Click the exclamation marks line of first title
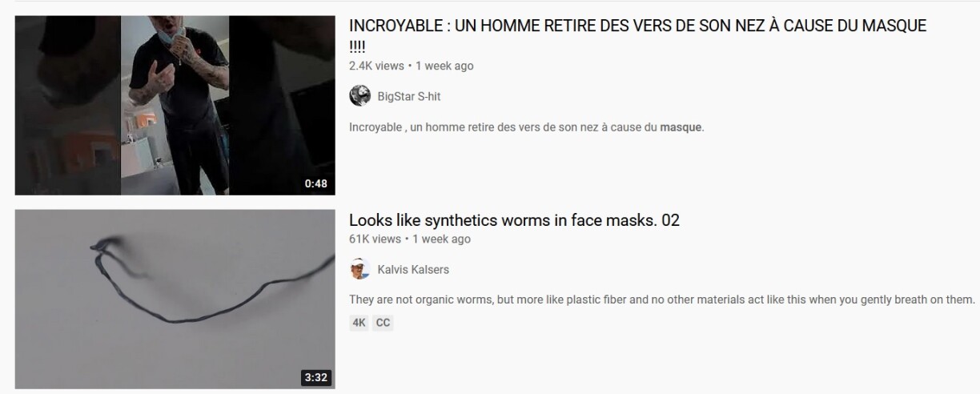The image size is (980, 394). 357,46
